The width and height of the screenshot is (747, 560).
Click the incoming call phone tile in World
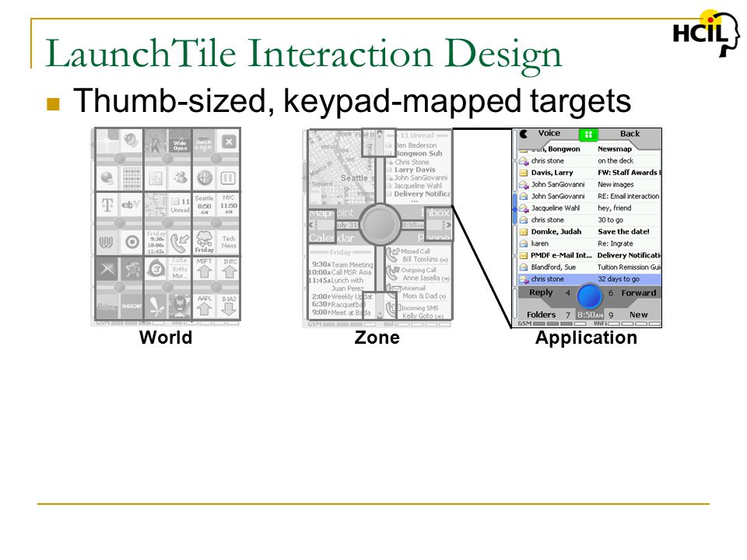(x=180, y=242)
